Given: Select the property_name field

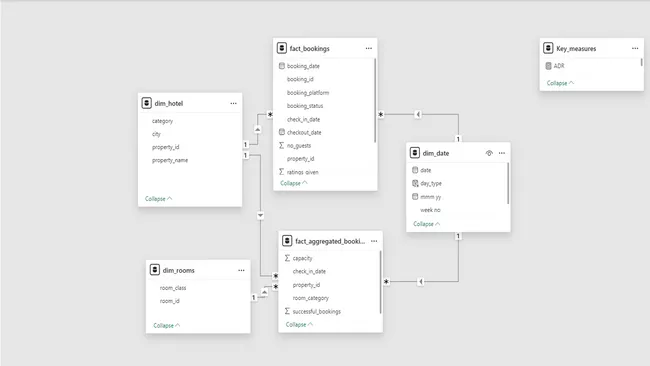Looking at the screenshot, I should click(x=170, y=160).
